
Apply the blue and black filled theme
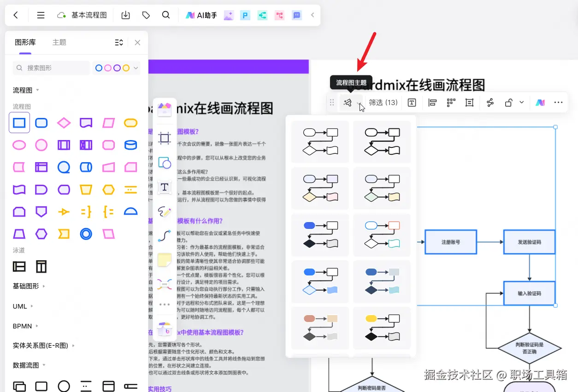pos(320,235)
